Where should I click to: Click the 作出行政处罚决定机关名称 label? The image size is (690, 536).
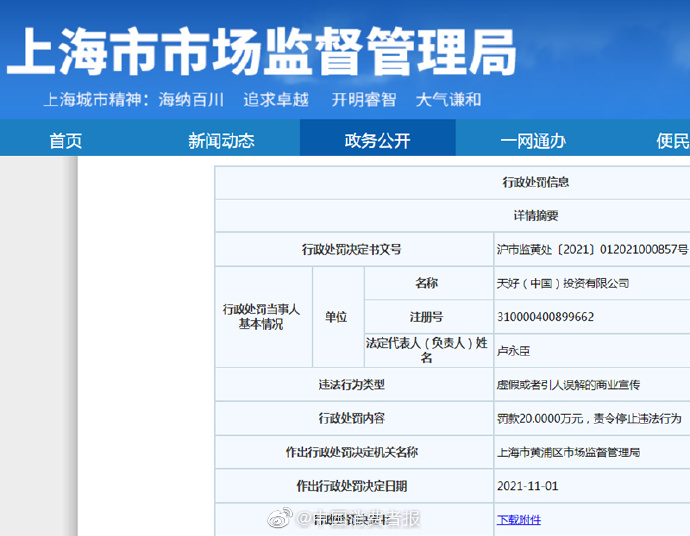point(352,452)
